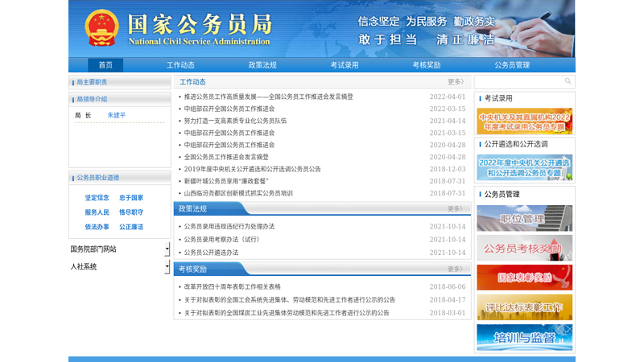Open 公务员职业道德 sidebar section
The image size is (644, 362).
pos(97,178)
